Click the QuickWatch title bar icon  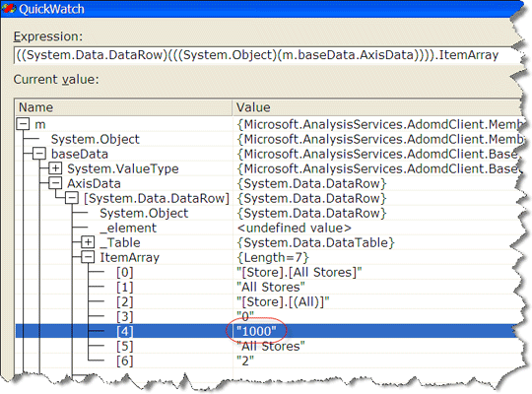point(9,9)
